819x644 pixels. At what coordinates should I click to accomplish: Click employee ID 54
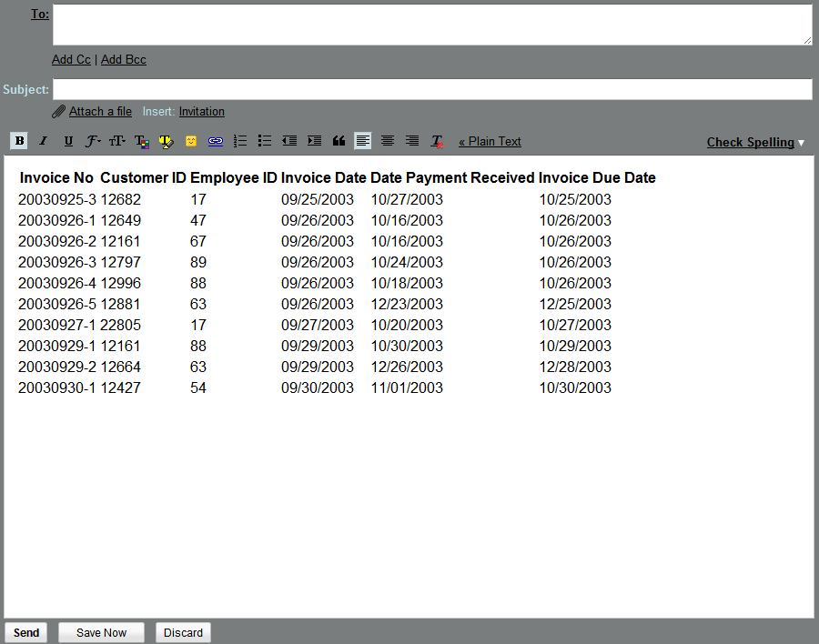coord(198,387)
